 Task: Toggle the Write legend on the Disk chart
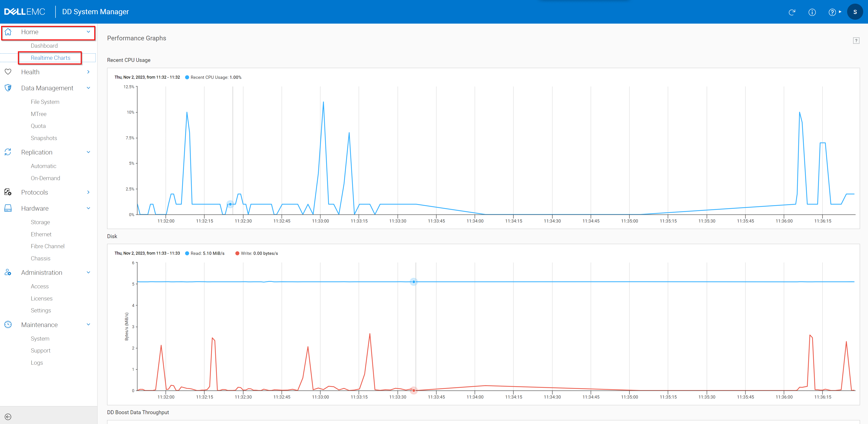(257, 253)
